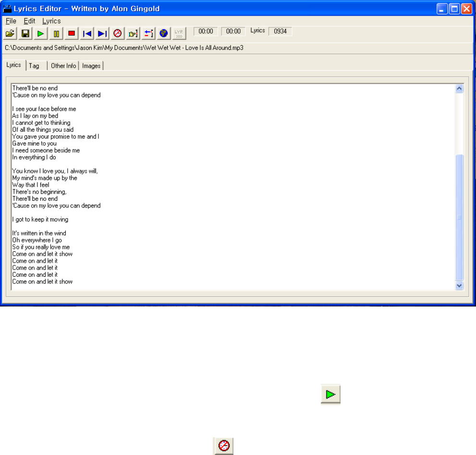The width and height of the screenshot is (476, 455).
Task: Minimize the Lyrics Editor window
Action: [x=442, y=9]
